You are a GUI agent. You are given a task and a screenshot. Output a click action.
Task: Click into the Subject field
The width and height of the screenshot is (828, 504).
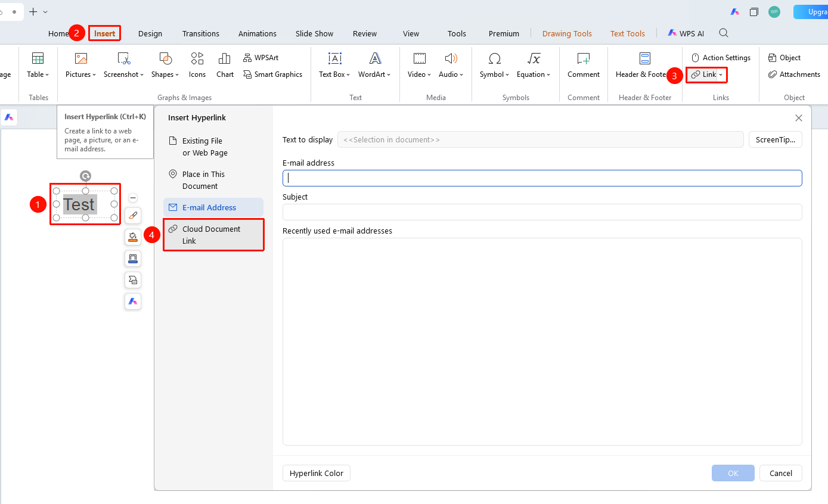coord(542,211)
